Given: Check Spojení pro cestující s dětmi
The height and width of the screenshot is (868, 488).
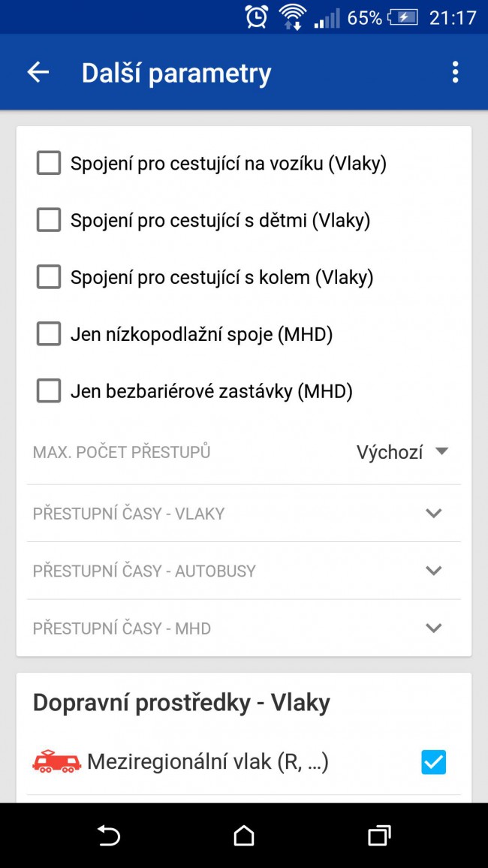Looking at the screenshot, I should pyautogui.click(x=49, y=220).
